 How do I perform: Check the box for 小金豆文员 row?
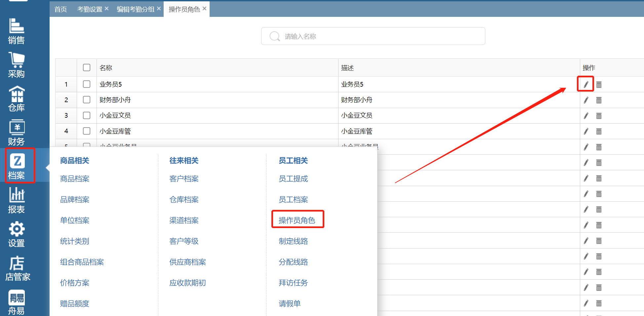click(87, 115)
